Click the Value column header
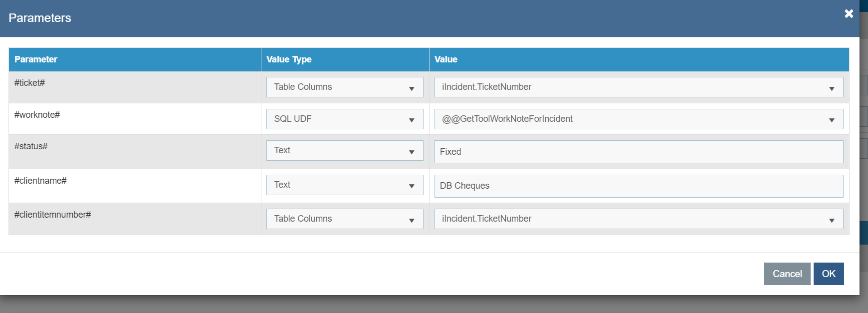Viewport: 868px width, 313px height. coord(445,59)
